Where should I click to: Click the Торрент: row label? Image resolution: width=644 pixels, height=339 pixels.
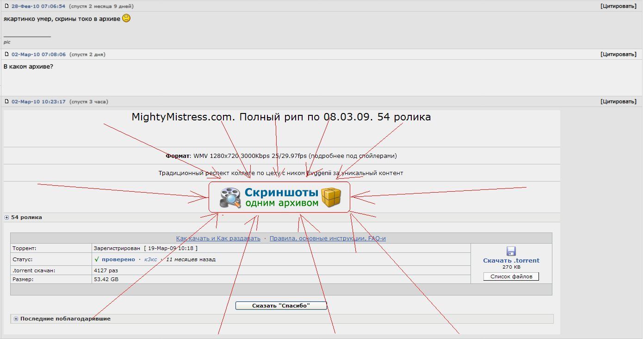[x=24, y=249]
